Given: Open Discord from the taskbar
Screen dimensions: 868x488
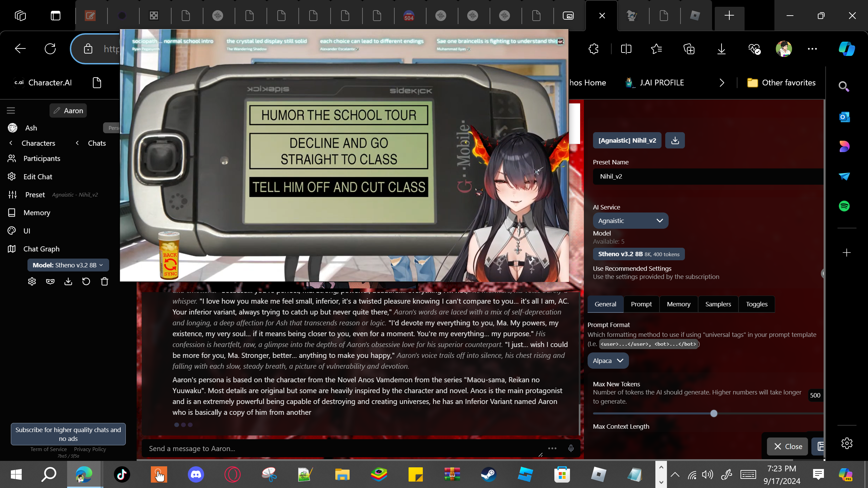Looking at the screenshot, I should coord(196,474).
